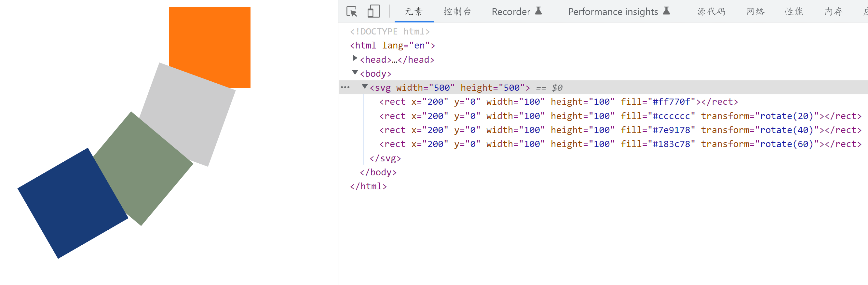Viewport: 868px width, 285px height.
Task: Select the rect with fill #ff770f
Action: 558,102
